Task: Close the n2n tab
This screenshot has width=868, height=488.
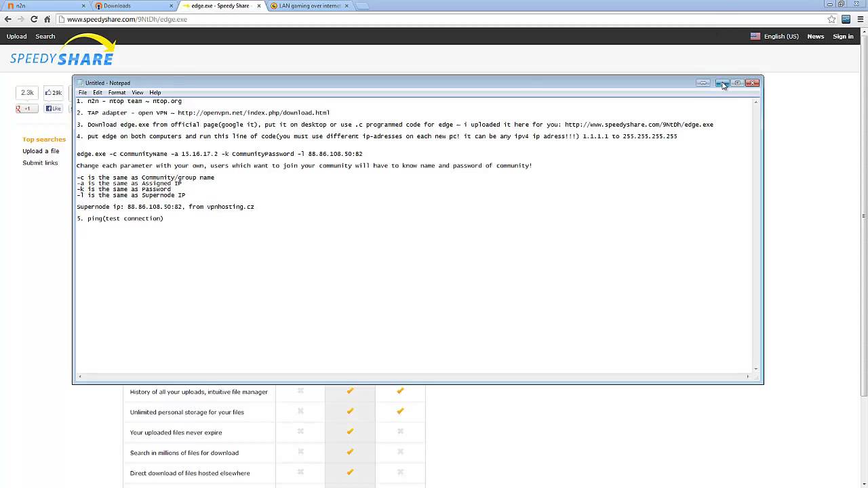Action: [x=83, y=5]
